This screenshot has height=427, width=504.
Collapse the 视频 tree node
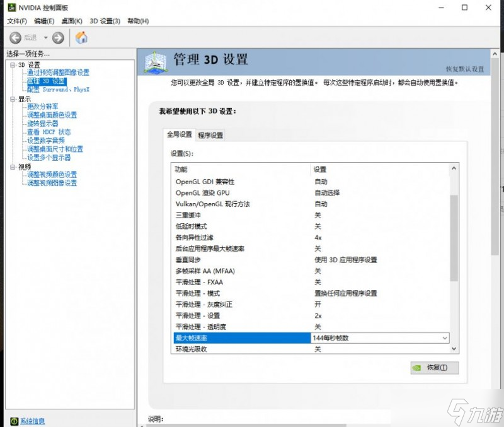(x=13, y=167)
